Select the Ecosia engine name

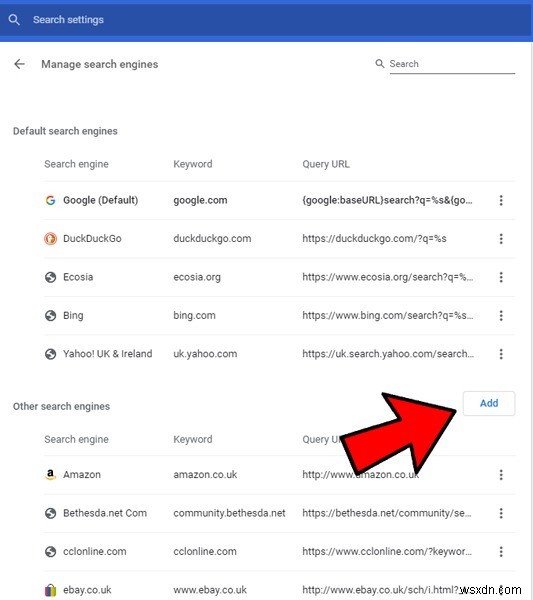(x=78, y=277)
